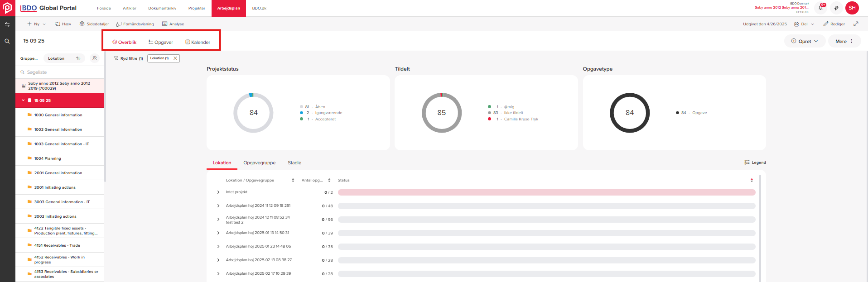Open the Opret dropdown
868x282 pixels.
[x=805, y=41]
